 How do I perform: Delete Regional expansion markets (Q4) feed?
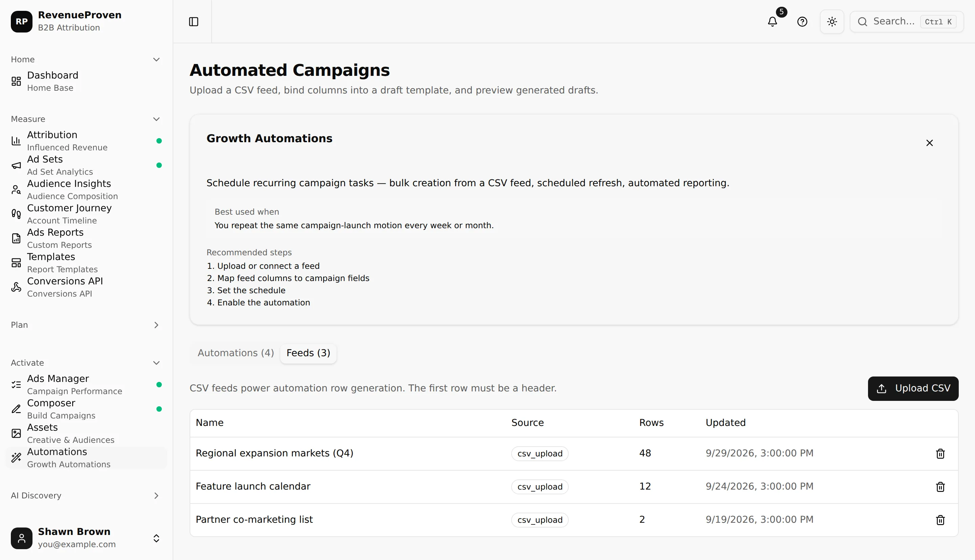(x=940, y=453)
